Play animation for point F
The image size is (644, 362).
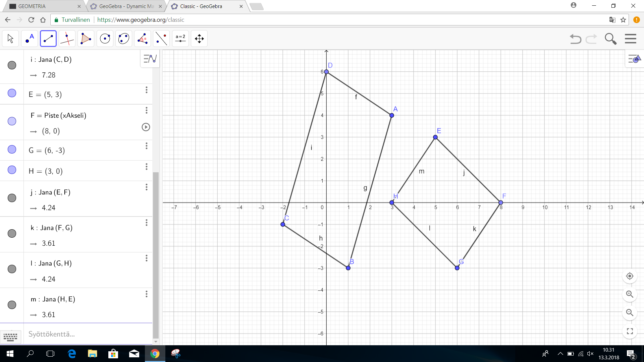coord(146,127)
